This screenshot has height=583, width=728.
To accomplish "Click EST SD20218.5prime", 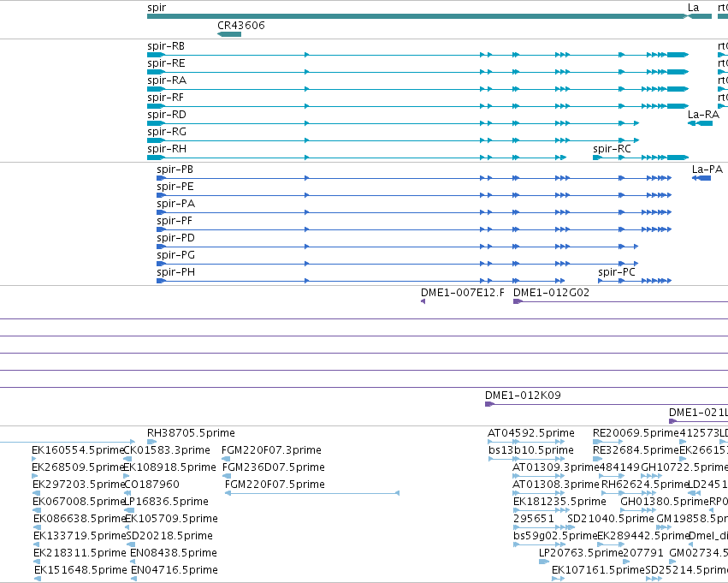I will point(131,544).
